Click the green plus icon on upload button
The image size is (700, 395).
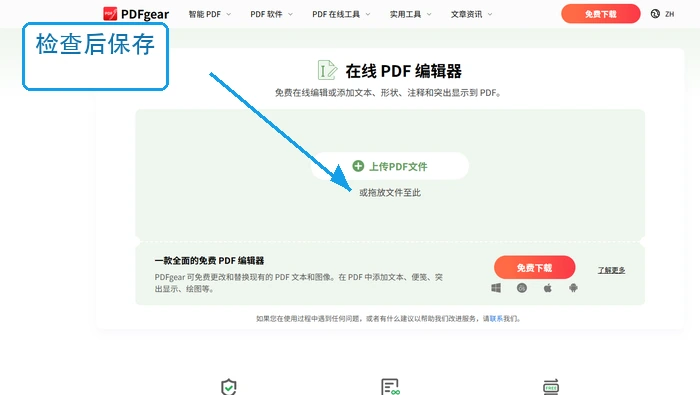tap(358, 166)
